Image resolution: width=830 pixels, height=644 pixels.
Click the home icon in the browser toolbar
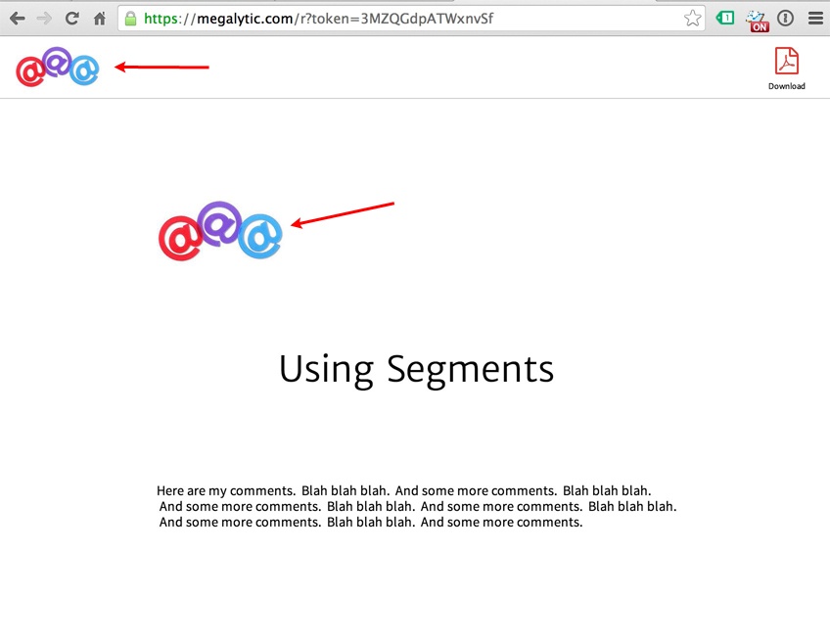99,18
